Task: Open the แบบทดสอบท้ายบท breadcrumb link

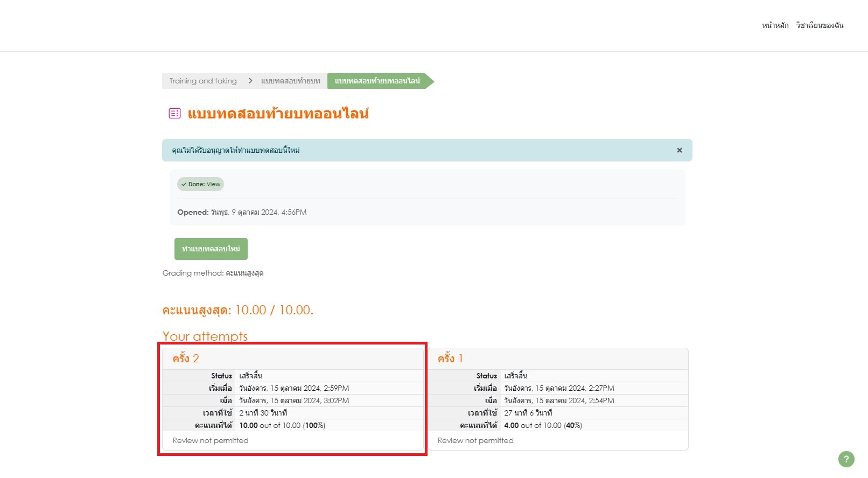Action: (x=290, y=81)
